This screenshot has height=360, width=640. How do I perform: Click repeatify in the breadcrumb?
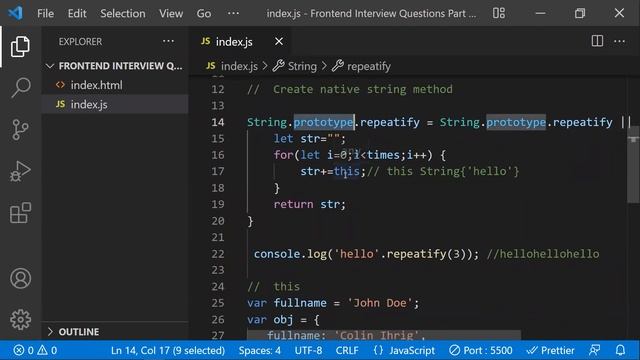(x=369, y=66)
